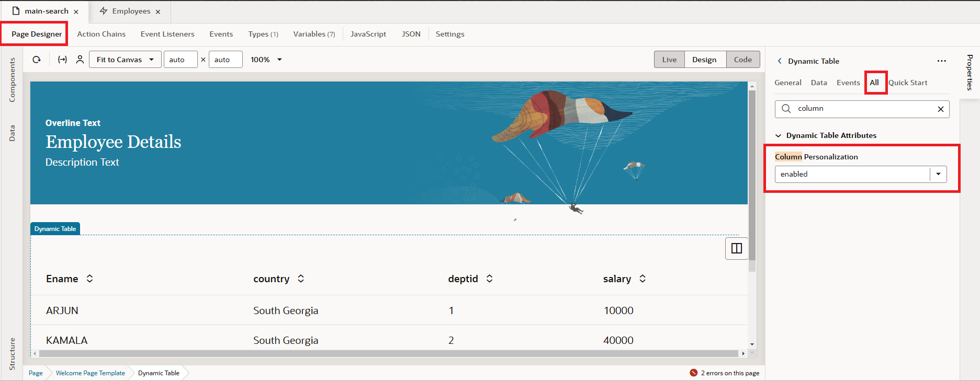Screen dimensions: 980x381
Task: Open the Action Chains tab
Action: point(101,34)
